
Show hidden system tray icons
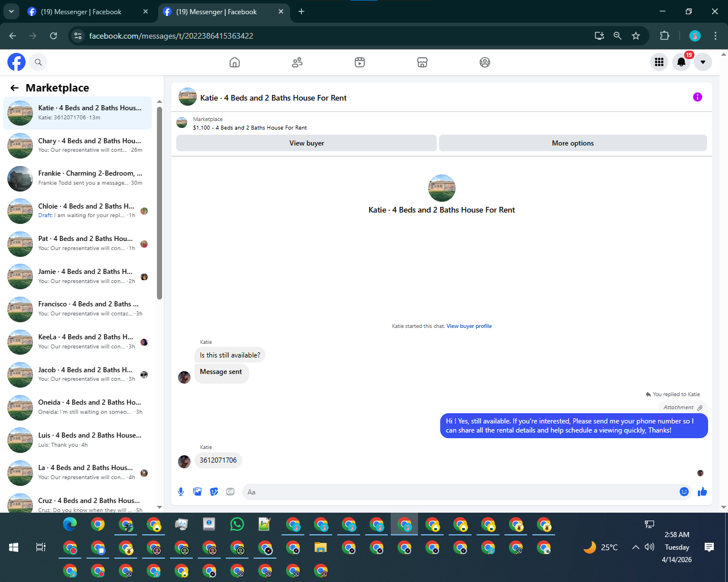[x=635, y=547]
